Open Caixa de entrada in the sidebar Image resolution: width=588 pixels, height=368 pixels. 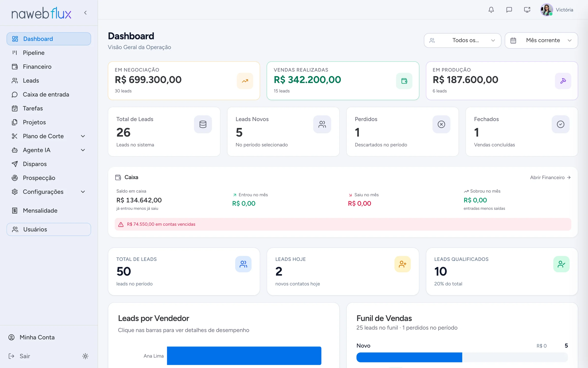tap(49, 94)
